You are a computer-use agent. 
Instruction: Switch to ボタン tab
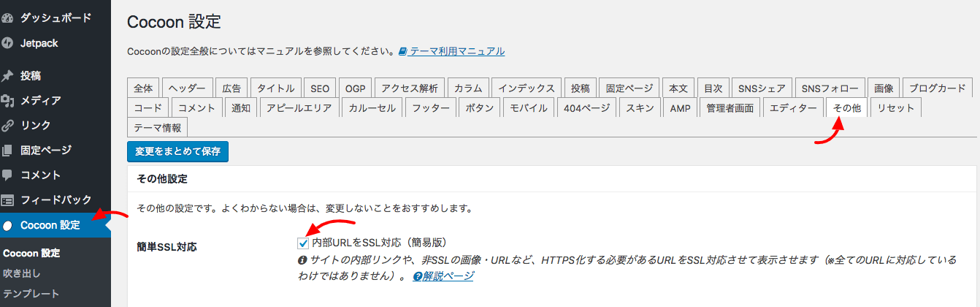click(x=479, y=108)
